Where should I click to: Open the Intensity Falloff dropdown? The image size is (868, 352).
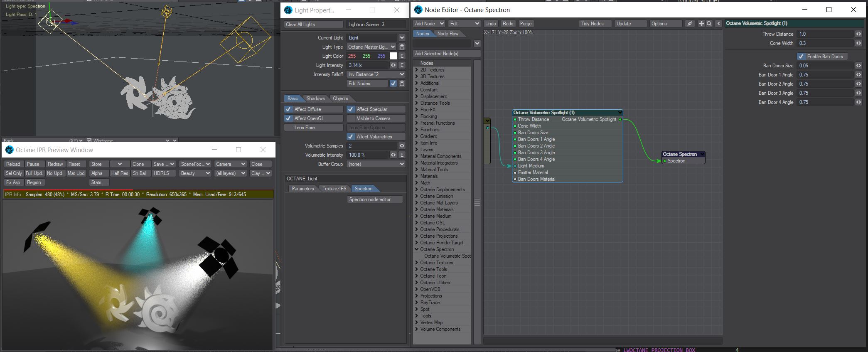[x=376, y=74]
